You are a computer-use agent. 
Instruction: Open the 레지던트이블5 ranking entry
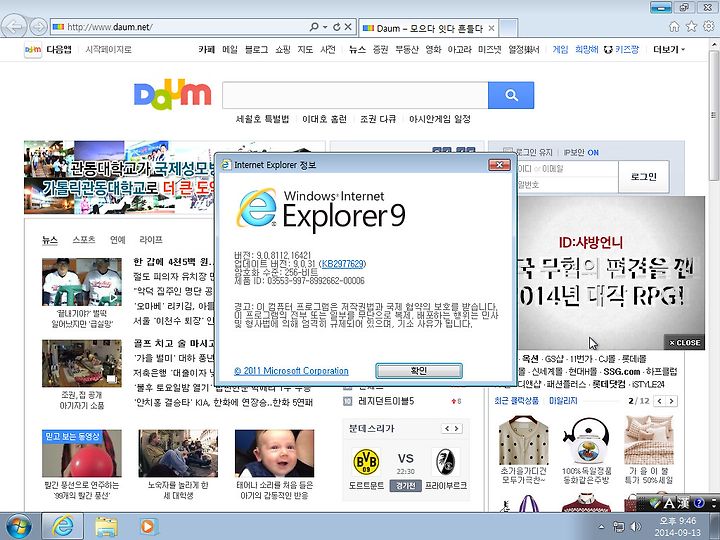click(x=386, y=401)
